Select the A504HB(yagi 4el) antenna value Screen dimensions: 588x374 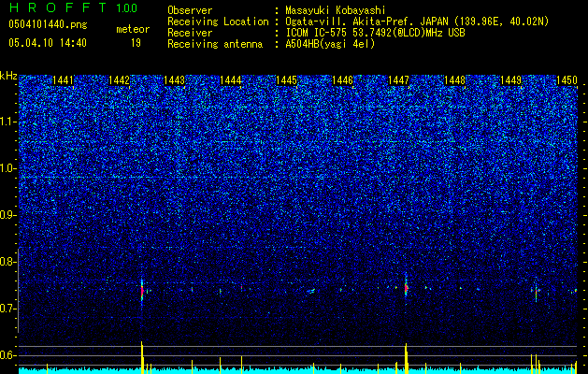(x=330, y=44)
